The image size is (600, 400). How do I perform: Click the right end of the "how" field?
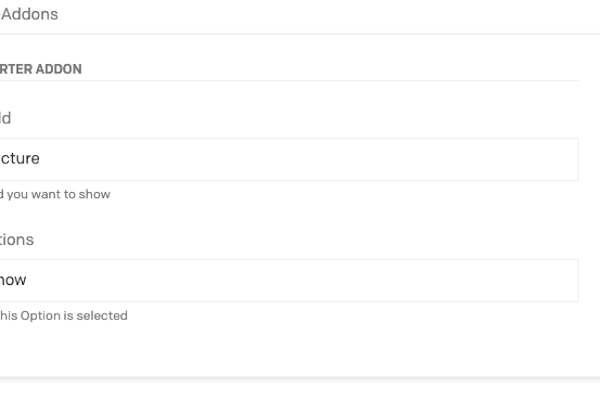pos(562,281)
